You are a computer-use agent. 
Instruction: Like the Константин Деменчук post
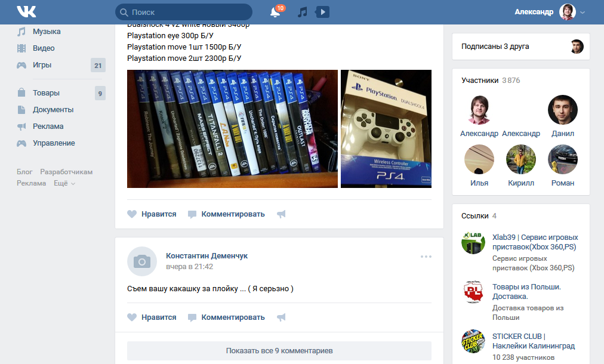tap(152, 317)
